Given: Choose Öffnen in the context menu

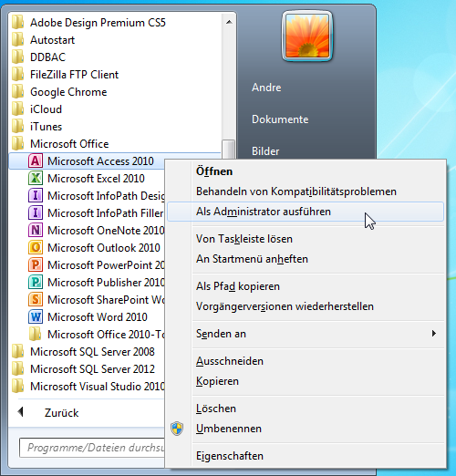Looking at the screenshot, I should click(306, 171).
